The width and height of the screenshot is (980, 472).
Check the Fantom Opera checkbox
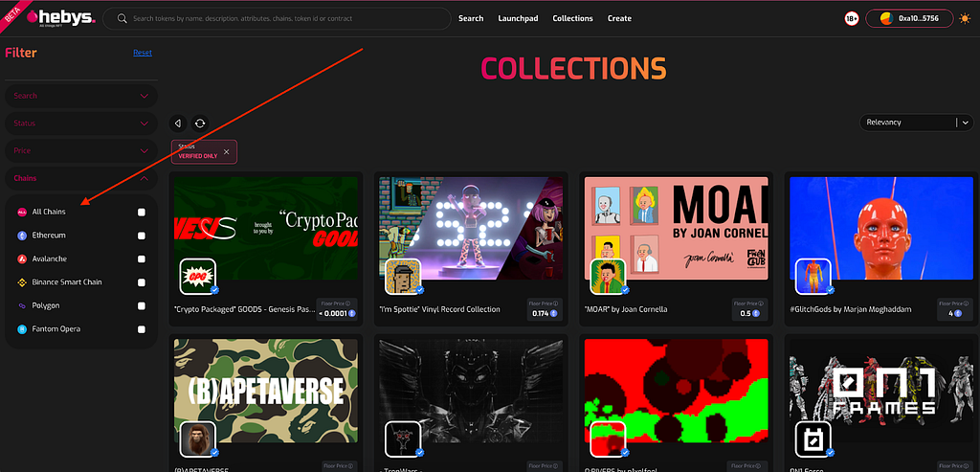click(x=142, y=329)
